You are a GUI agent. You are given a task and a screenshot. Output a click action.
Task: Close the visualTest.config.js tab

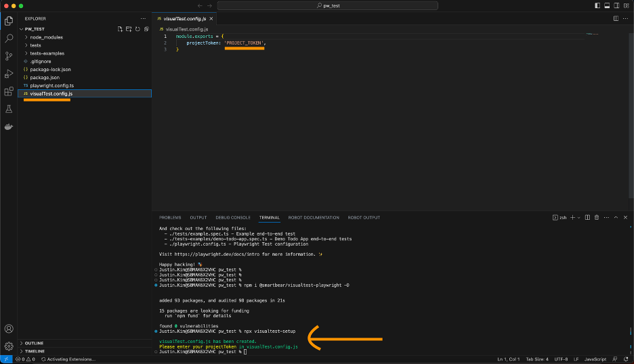point(211,18)
